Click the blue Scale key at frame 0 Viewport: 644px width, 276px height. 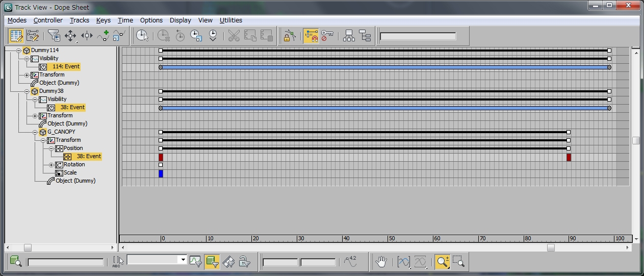tap(161, 173)
